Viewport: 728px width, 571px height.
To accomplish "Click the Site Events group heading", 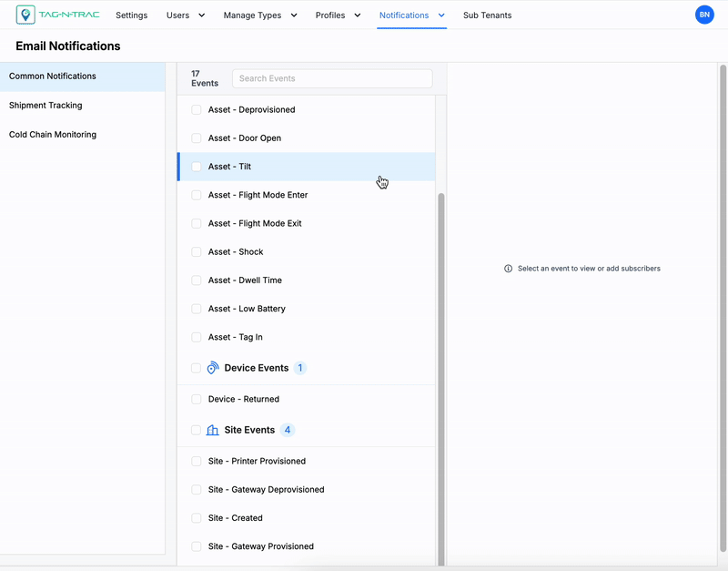I will pyautogui.click(x=249, y=430).
